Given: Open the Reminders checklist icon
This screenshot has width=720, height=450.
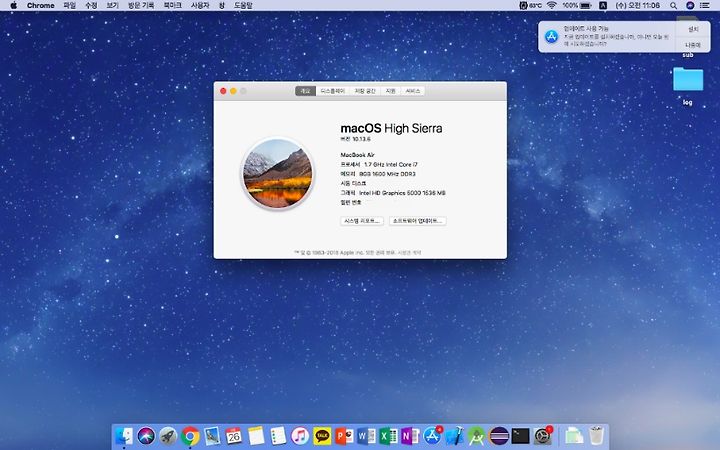Looking at the screenshot, I should point(278,436).
